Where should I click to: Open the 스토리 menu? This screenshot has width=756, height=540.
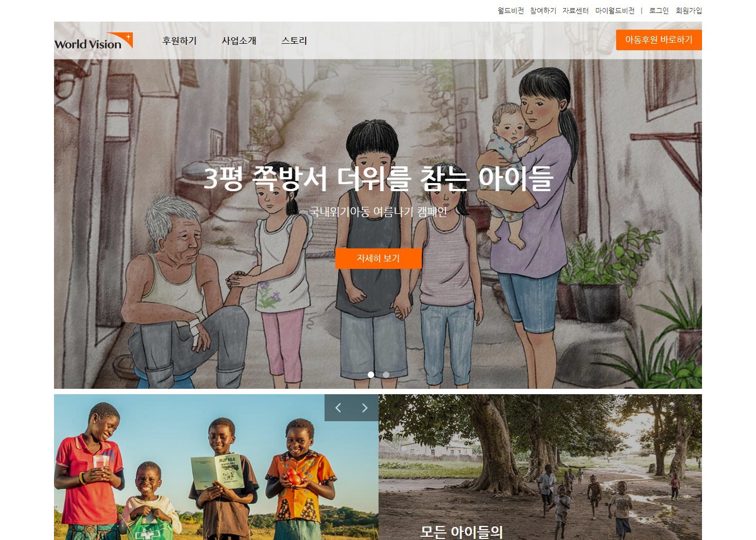click(294, 40)
